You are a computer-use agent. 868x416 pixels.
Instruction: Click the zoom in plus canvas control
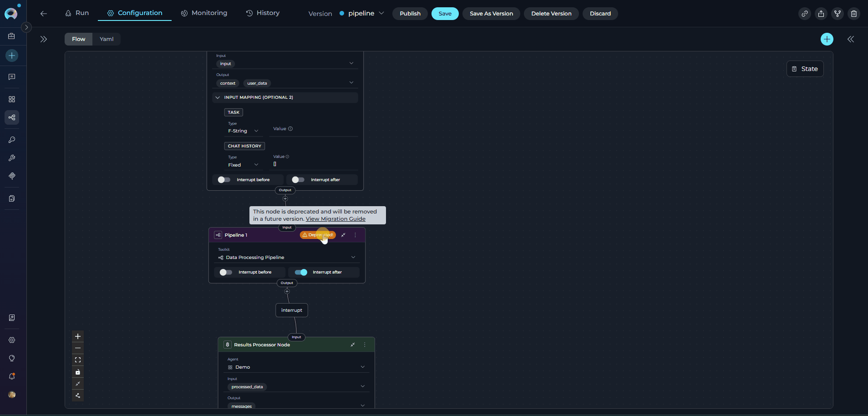[x=78, y=336]
